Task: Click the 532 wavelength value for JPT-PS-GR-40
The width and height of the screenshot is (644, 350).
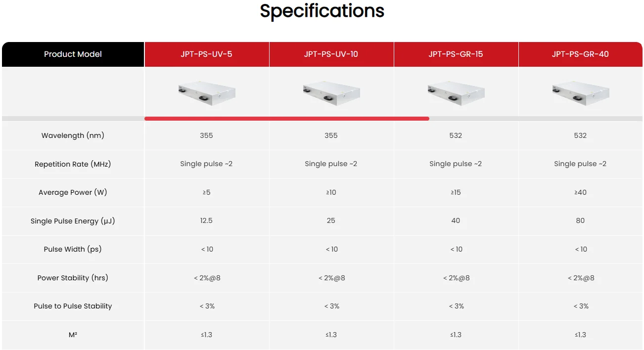Action: [x=580, y=135]
